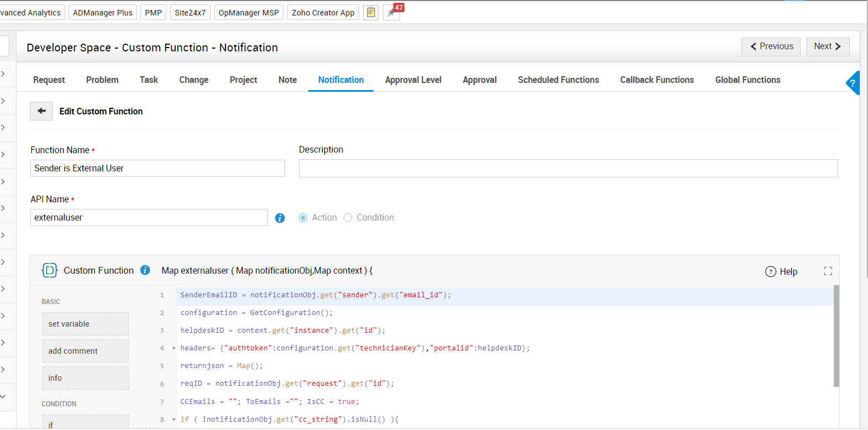Select the Condition radio button

pos(348,218)
